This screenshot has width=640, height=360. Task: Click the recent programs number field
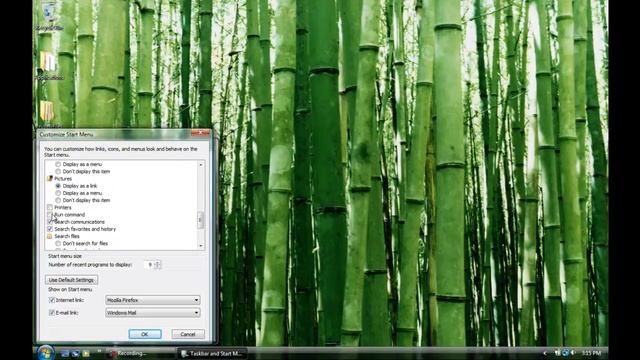coord(149,264)
